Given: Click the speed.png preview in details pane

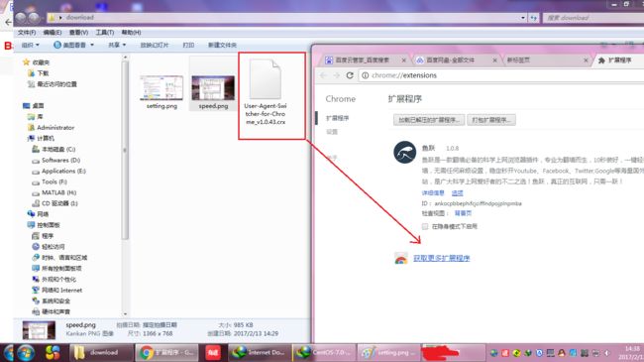Looking at the screenshot, I should tap(39, 330).
